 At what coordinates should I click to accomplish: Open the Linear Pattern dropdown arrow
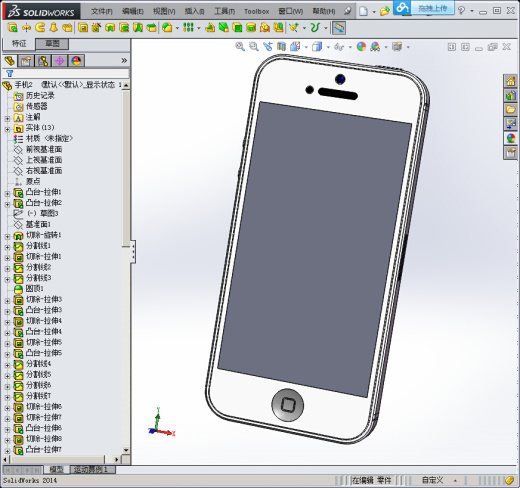point(199,28)
